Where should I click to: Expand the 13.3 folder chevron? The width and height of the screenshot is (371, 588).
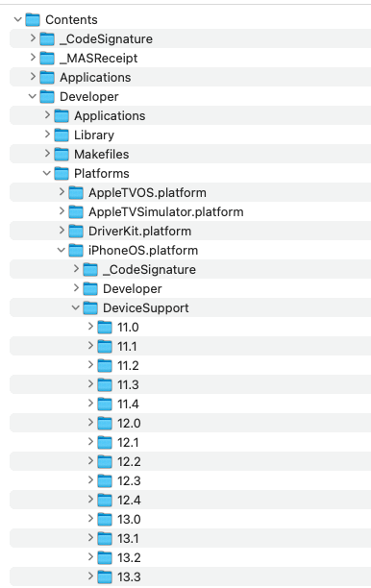(90, 576)
